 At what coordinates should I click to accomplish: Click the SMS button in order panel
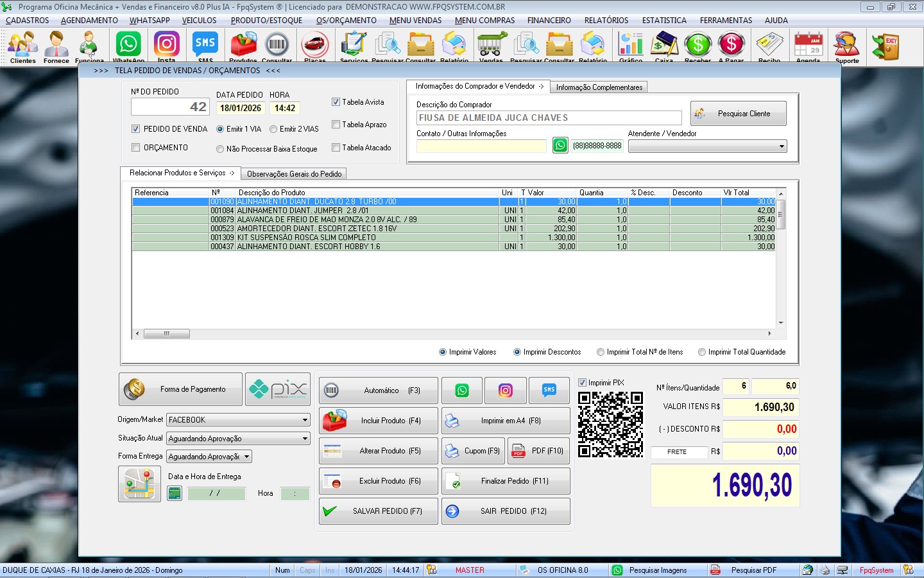pos(549,390)
